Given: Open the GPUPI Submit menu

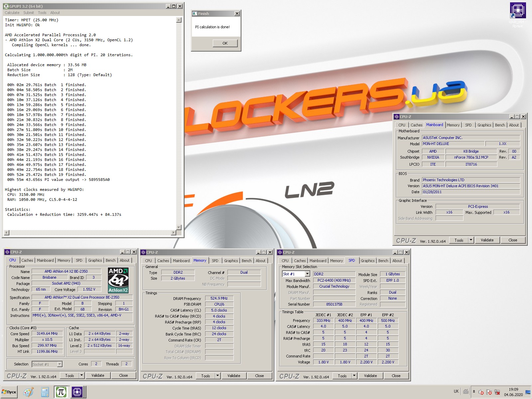Looking at the screenshot, I should [x=29, y=13].
